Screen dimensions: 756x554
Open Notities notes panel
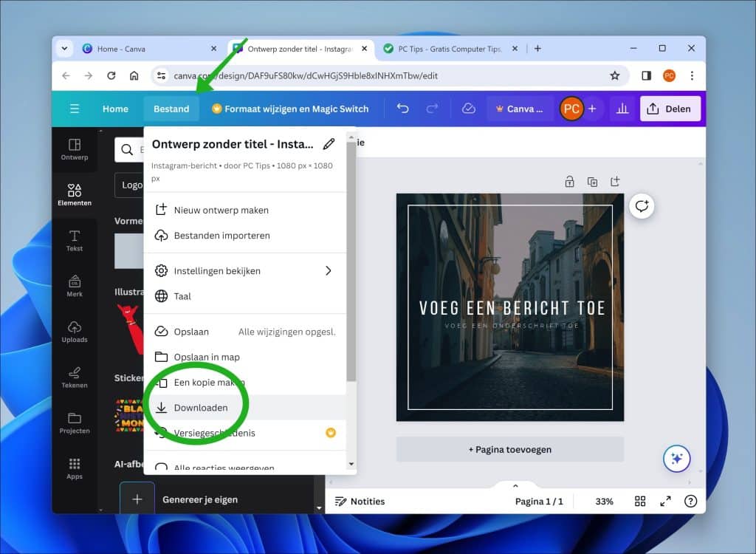click(x=360, y=502)
